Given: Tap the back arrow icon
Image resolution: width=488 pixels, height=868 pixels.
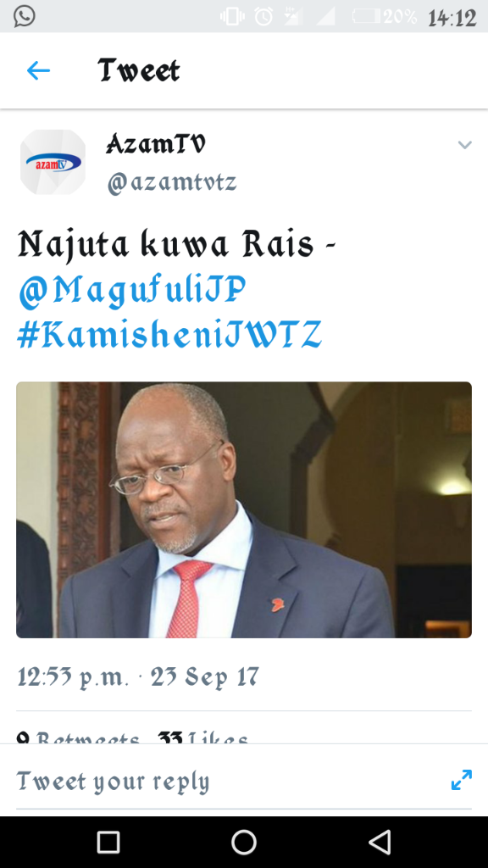Looking at the screenshot, I should tap(38, 71).
